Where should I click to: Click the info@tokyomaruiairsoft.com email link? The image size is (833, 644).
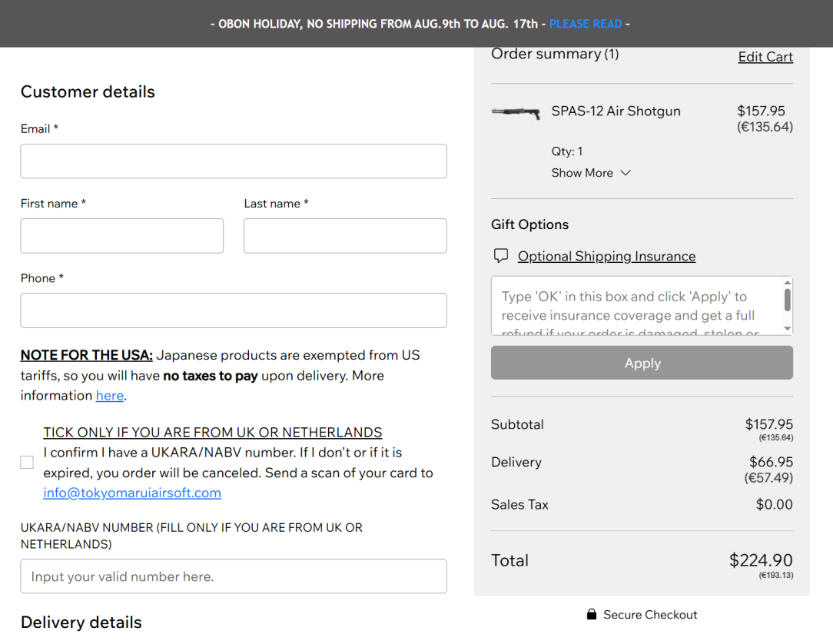pos(131,493)
